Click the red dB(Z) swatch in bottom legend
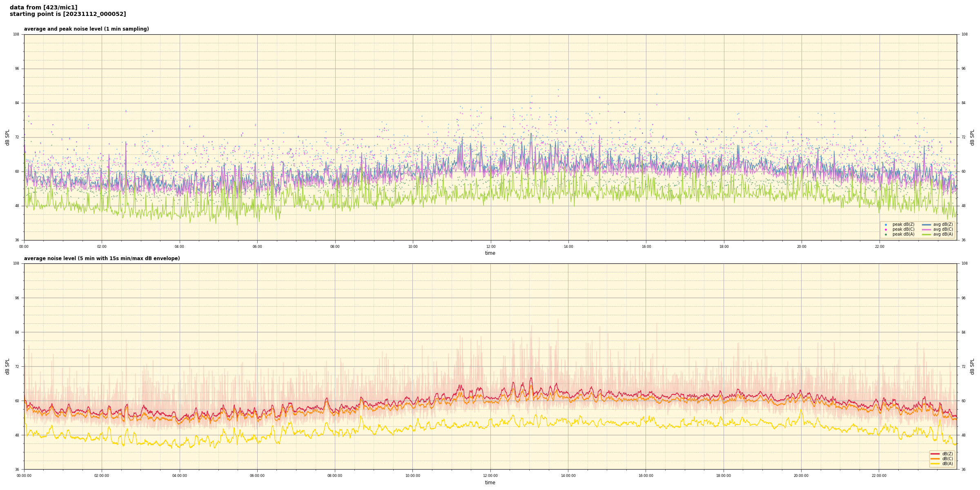The height and width of the screenshot is (490, 980). [x=935, y=454]
